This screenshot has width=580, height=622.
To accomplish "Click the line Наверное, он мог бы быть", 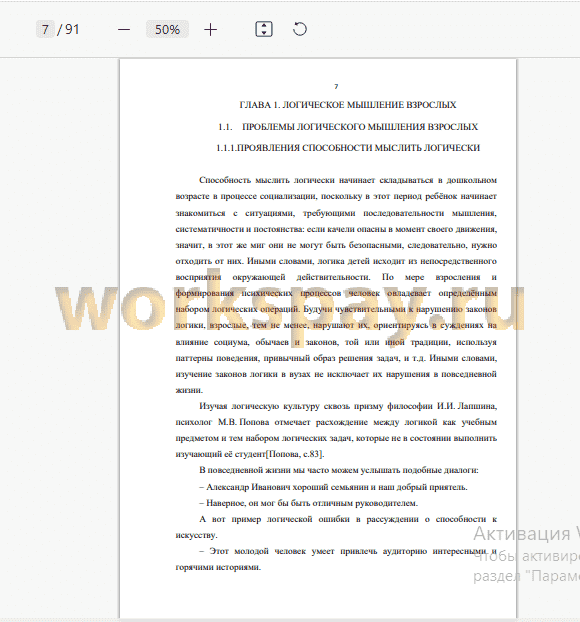I will click(x=308, y=503).
